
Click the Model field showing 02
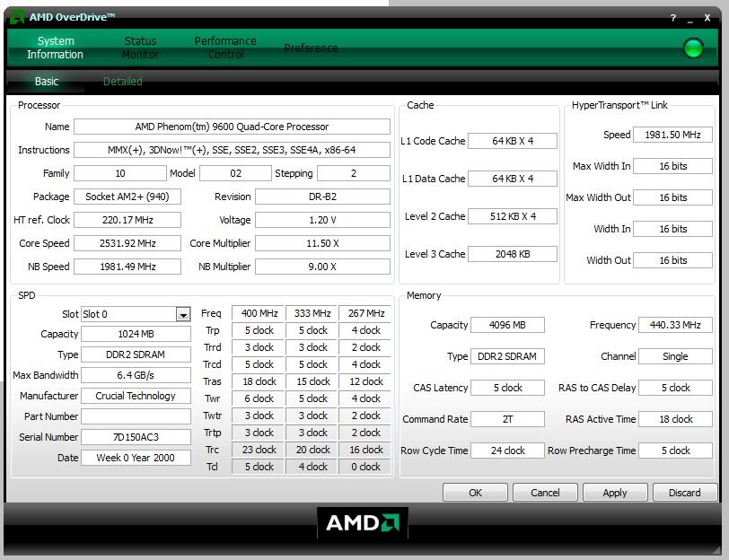coord(235,173)
